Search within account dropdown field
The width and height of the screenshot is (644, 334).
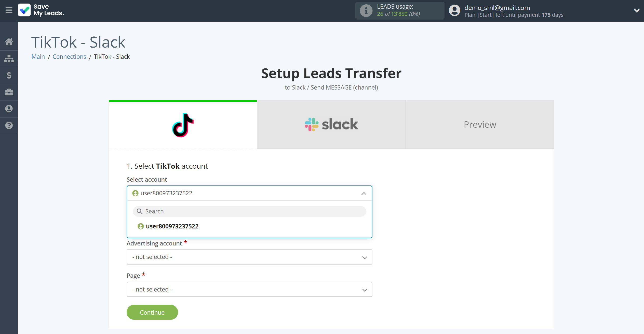click(250, 211)
